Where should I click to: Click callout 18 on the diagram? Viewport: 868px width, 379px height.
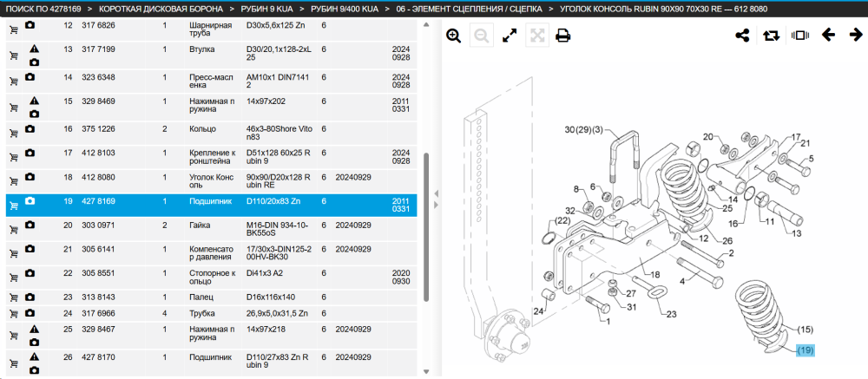point(654,274)
